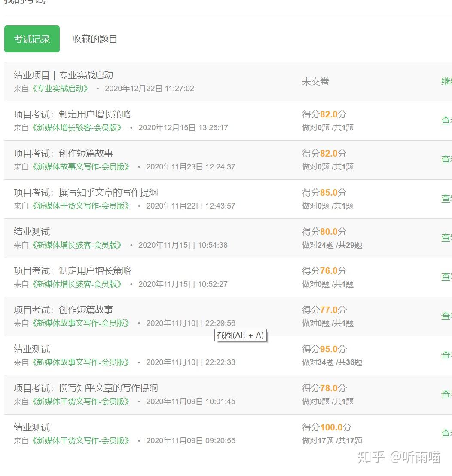Open 《新媒体增长骇客-会员版》 link dated 12月15日
The width and height of the screenshot is (452, 476).
tap(77, 128)
